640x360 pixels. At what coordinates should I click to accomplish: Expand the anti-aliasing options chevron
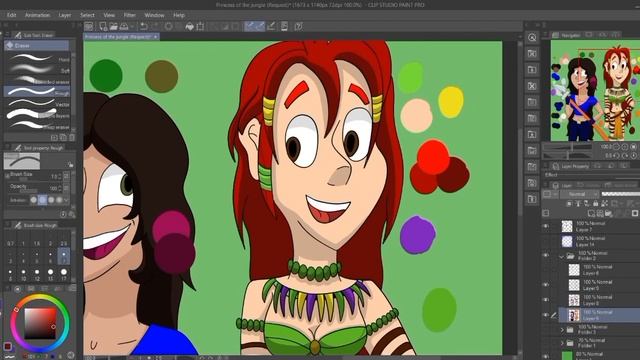click(66, 200)
